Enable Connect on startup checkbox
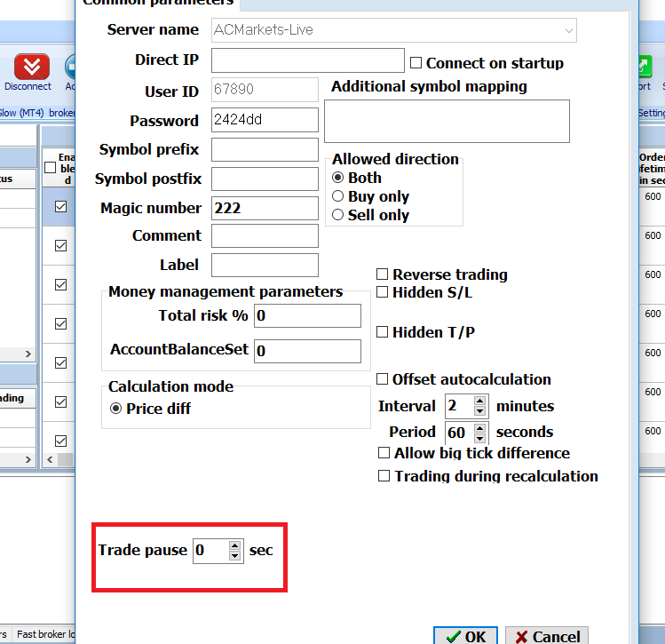Viewport: 665px width, 644px height. (416, 63)
